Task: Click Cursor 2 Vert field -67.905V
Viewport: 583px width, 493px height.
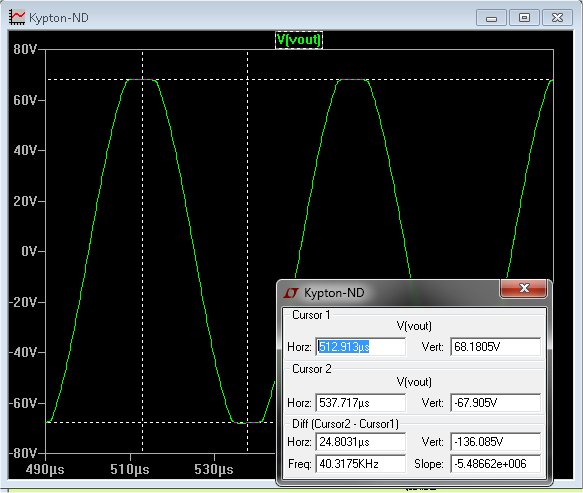Action: point(495,403)
